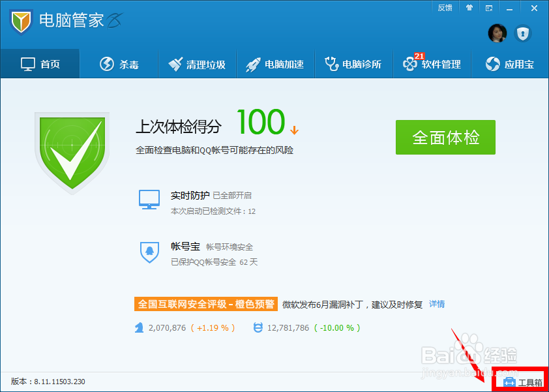Minimize the 电脑管家 window
This screenshot has width=549, height=392.
coord(509,8)
